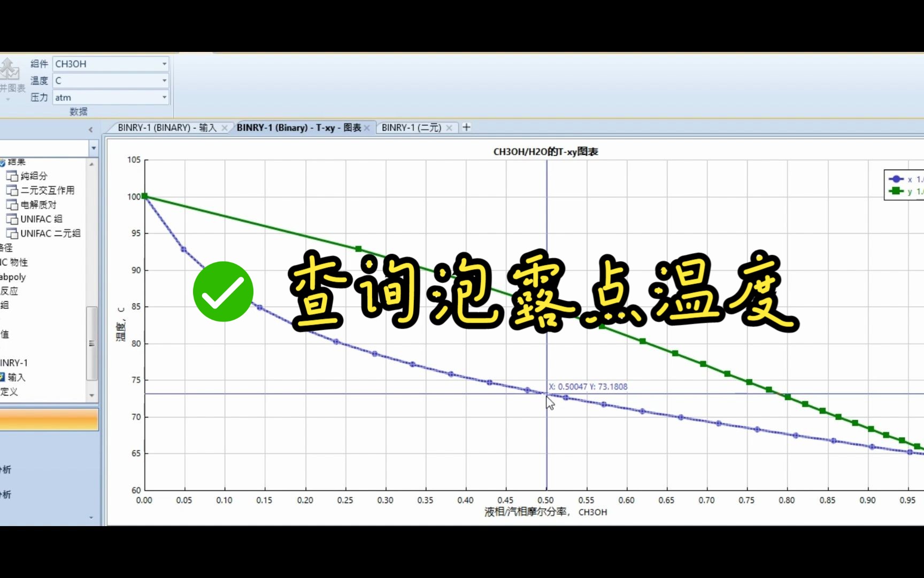This screenshot has height=578, width=924.
Task: Click the green y legend entry
Action: [905, 191]
